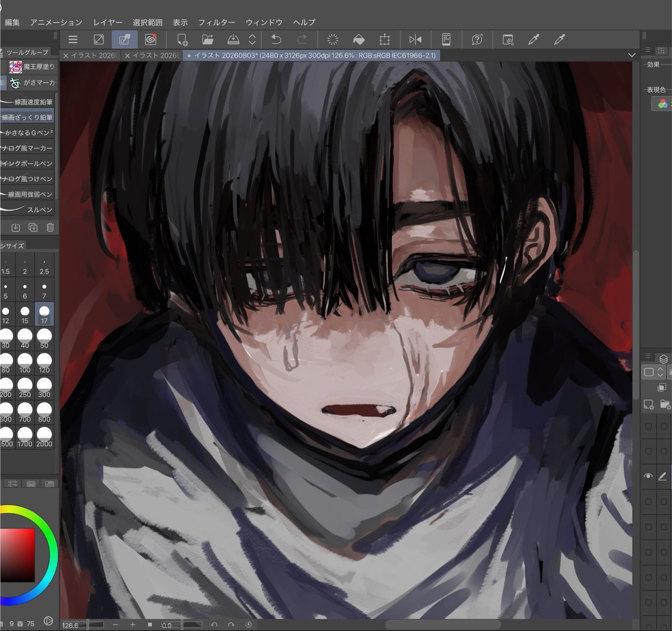Image resolution: width=672 pixels, height=631 pixels.
Task: Open the アニメーション menu
Action: [56, 22]
